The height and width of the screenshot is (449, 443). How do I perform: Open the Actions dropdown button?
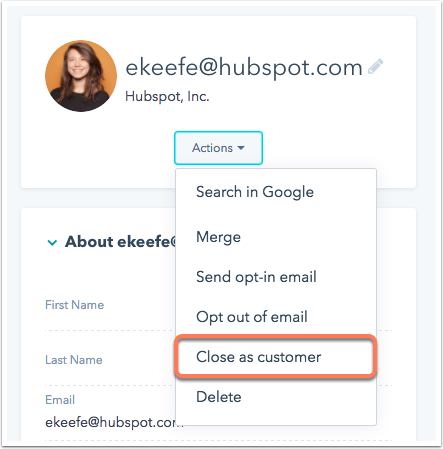point(218,148)
